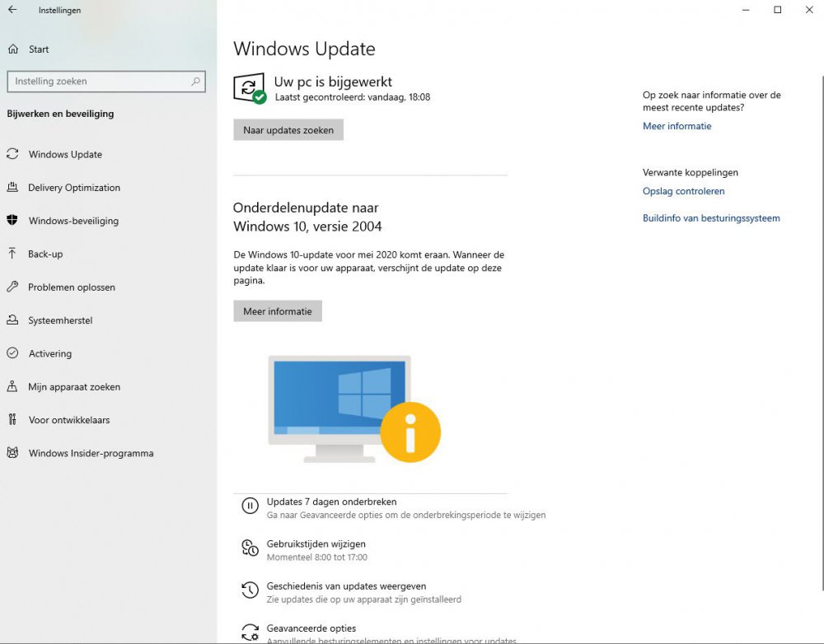Click the Delivery Optimization icon
Image resolution: width=824 pixels, height=644 pixels.
[x=12, y=187]
